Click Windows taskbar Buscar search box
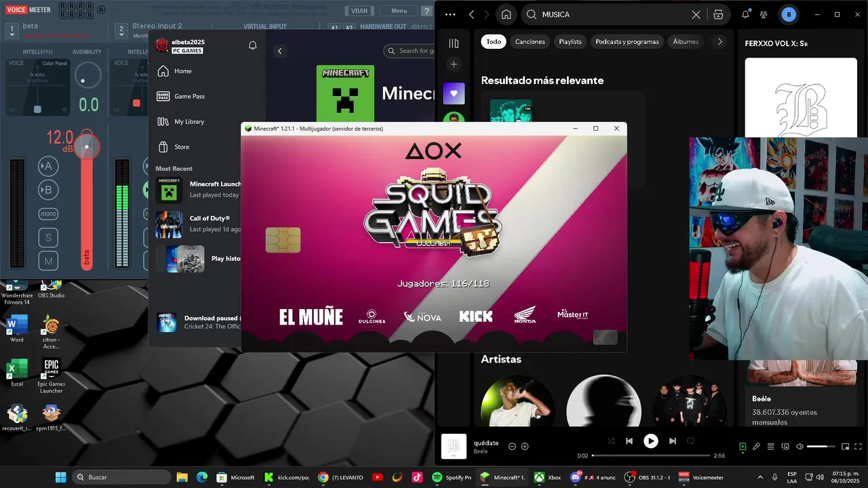The image size is (868, 488). pyautogui.click(x=121, y=477)
